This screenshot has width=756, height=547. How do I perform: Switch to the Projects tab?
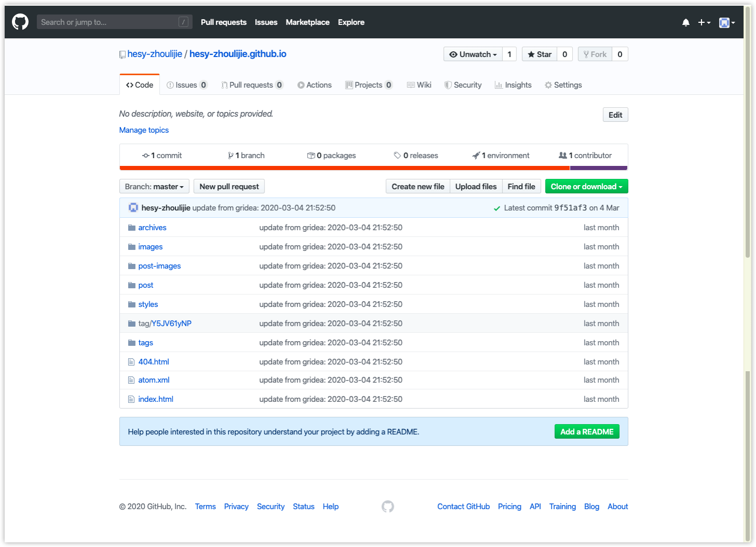[369, 85]
